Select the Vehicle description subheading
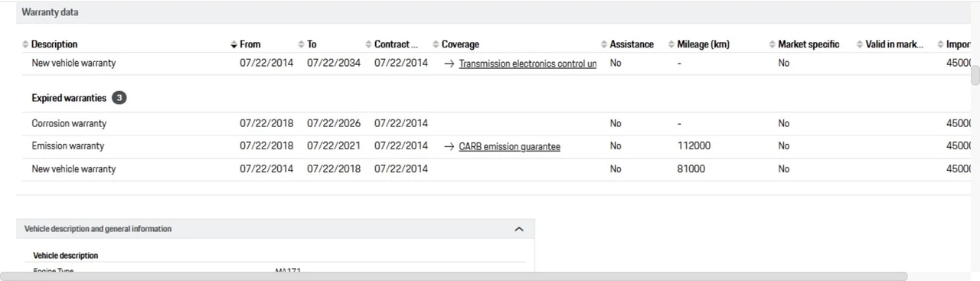 tap(66, 256)
